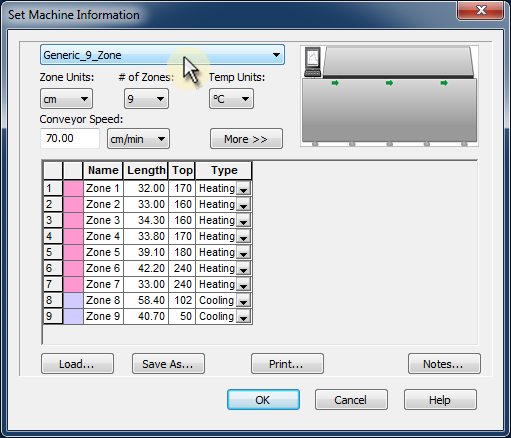
Task: Change conveyor speed units cm/min dropdown
Action: pos(138,139)
